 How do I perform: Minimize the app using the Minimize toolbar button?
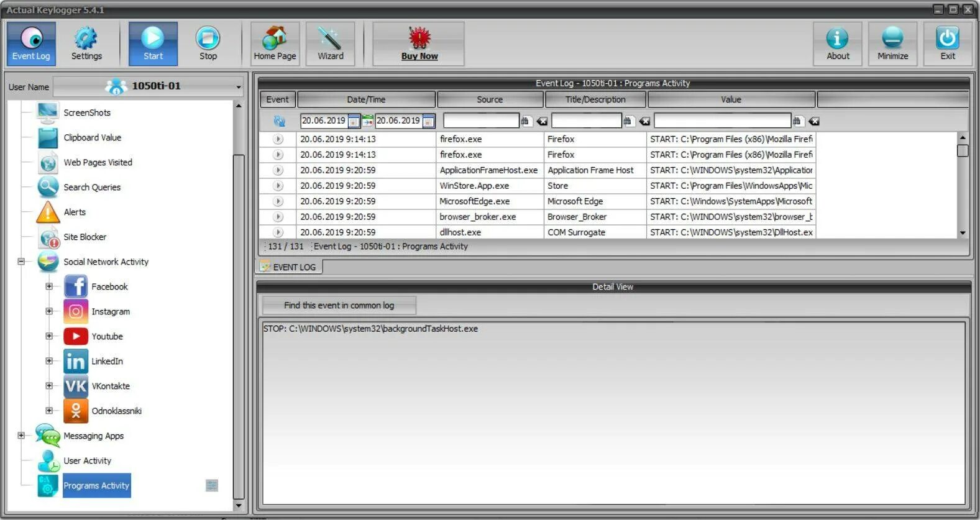click(x=892, y=43)
